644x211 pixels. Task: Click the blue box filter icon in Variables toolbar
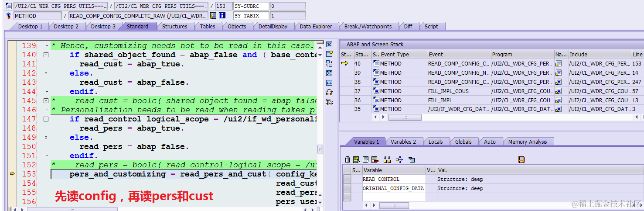pos(412,160)
